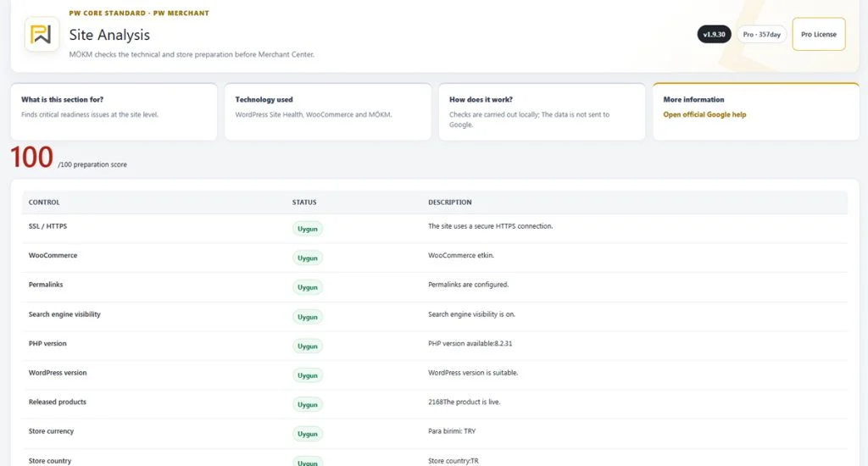
Task: Select the WordPress version row label
Action: coord(58,373)
